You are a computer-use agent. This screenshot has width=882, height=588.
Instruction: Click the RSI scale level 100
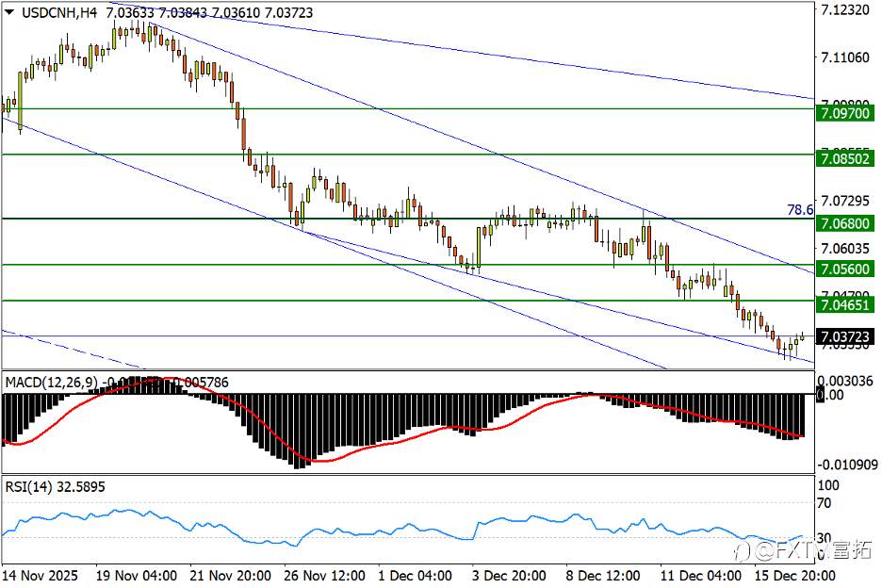[827, 485]
